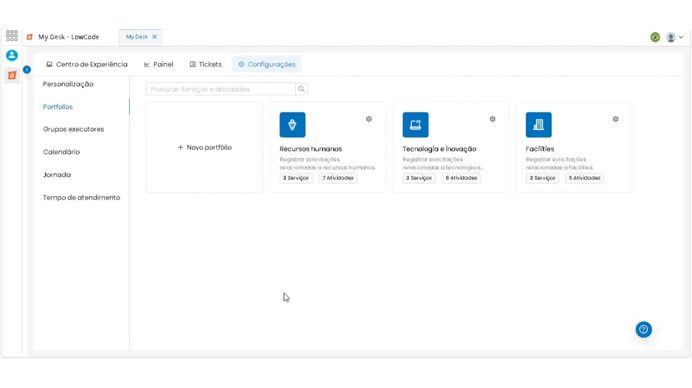The image size is (692, 388).
Task: Select the Configurações tab
Action: tap(267, 64)
